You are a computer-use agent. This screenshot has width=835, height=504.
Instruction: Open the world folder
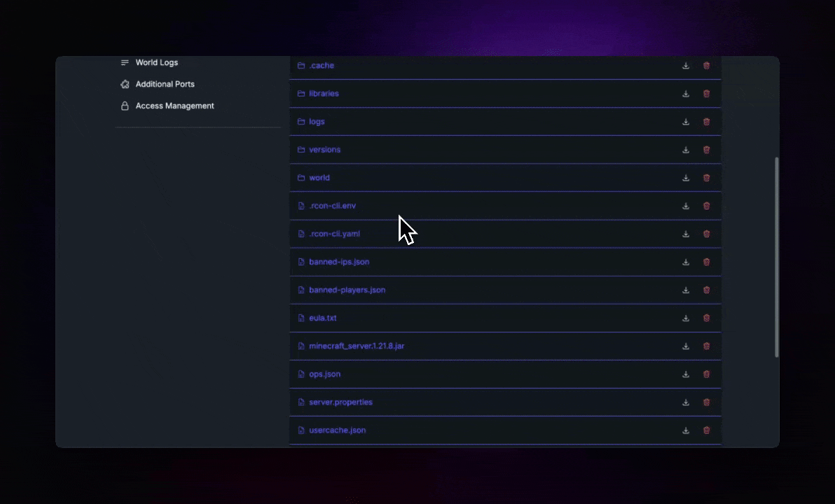[319, 178]
